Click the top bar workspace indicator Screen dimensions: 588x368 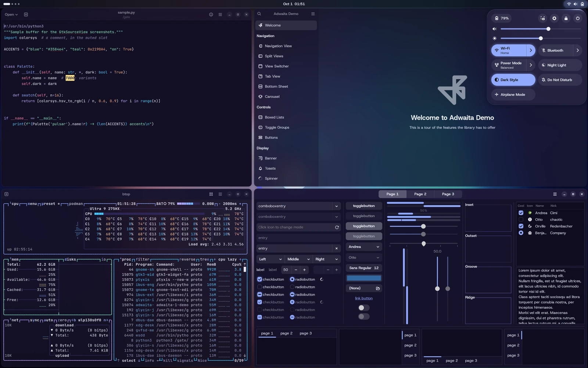tap(11, 4)
